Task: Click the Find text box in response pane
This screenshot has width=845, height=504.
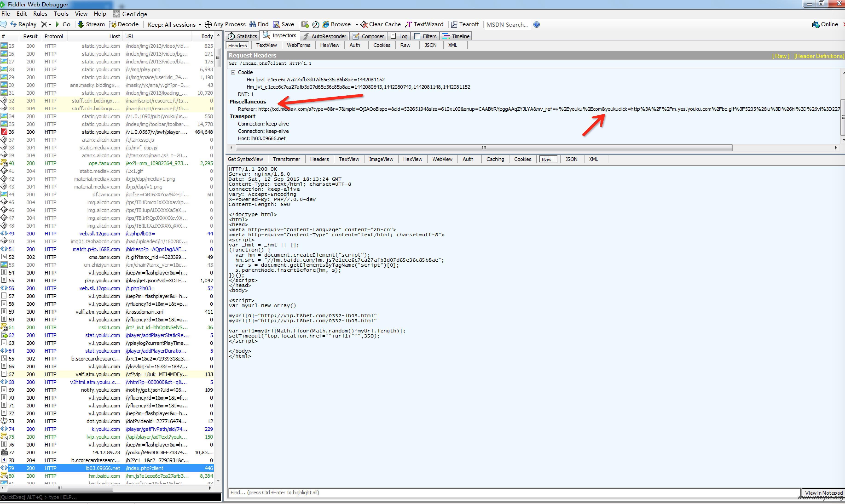Action: pyautogui.click(x=514, y=493)
